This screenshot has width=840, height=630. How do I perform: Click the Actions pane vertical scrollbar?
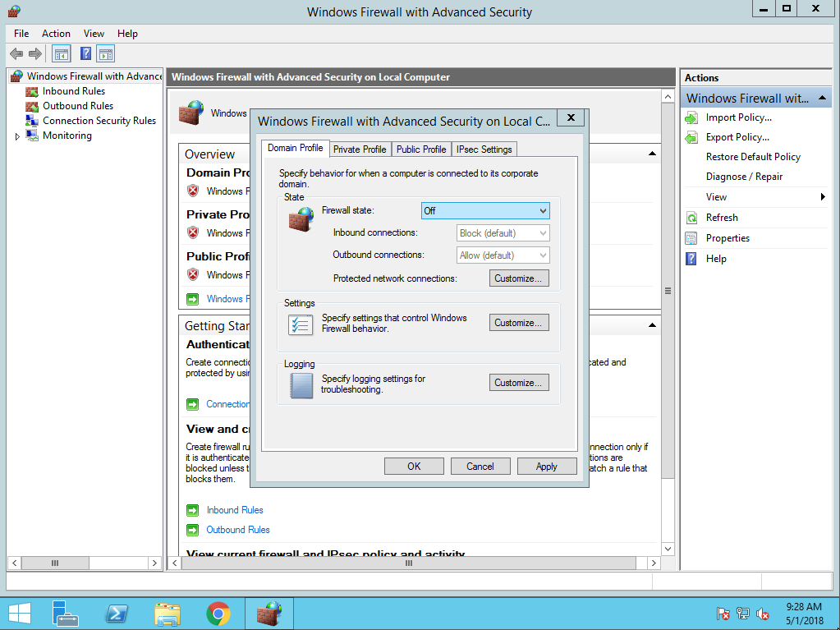834,329
